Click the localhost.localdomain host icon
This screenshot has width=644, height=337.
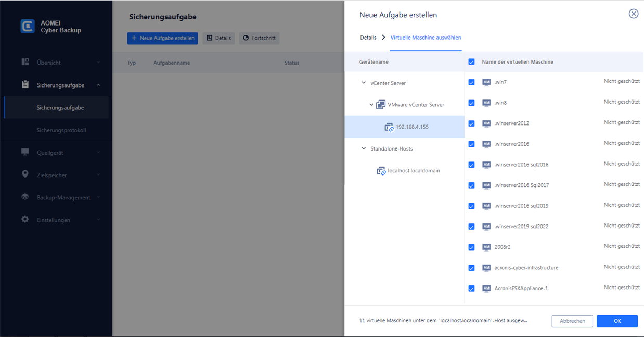(381, 170)
